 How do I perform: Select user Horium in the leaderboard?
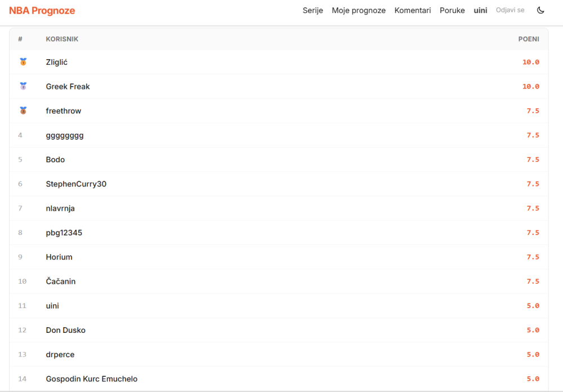coord(59,257)
